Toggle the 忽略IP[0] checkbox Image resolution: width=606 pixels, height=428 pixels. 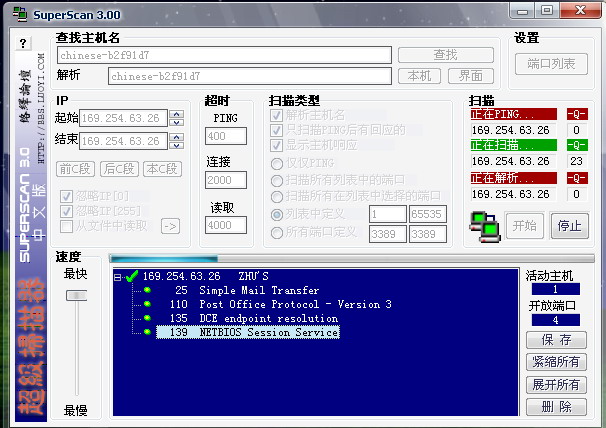(66, 196)
